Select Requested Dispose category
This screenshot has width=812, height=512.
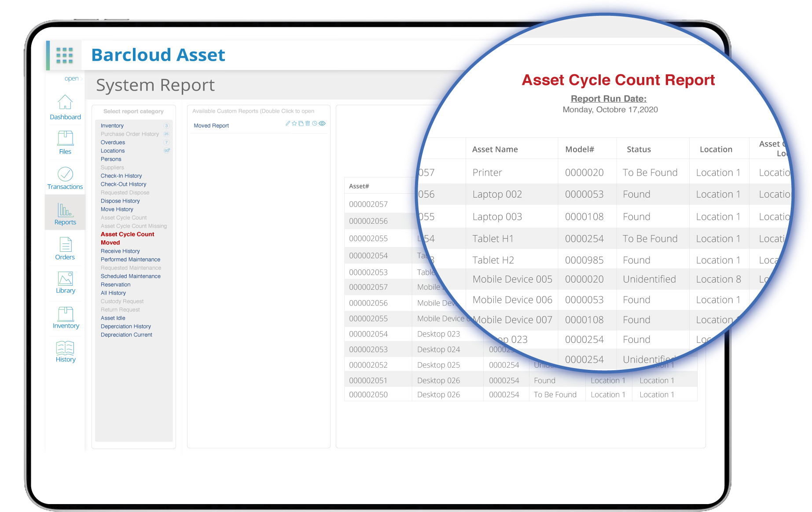(x=125, y=193)
